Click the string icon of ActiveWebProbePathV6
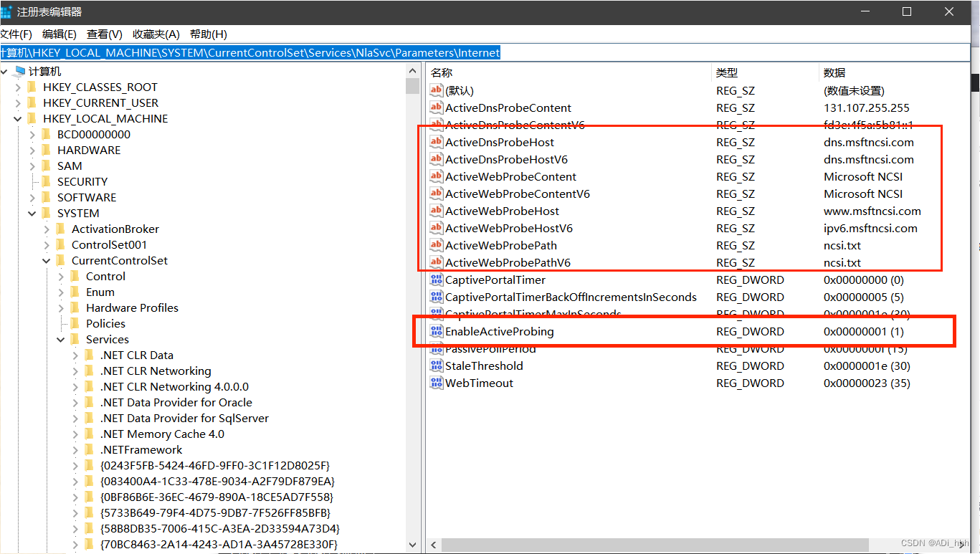The width and height of the screenshot is (980, 554). (437, 262)
